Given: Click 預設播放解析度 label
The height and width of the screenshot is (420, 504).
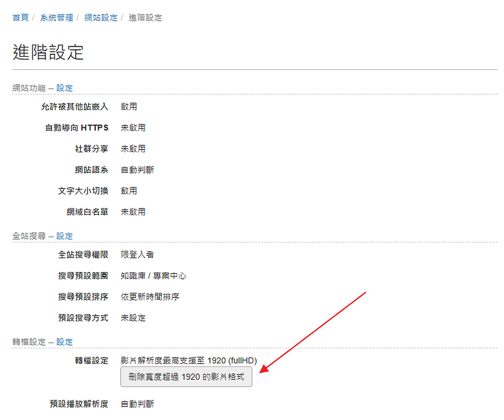Looking at the screenshot, I should click(79, 404).
